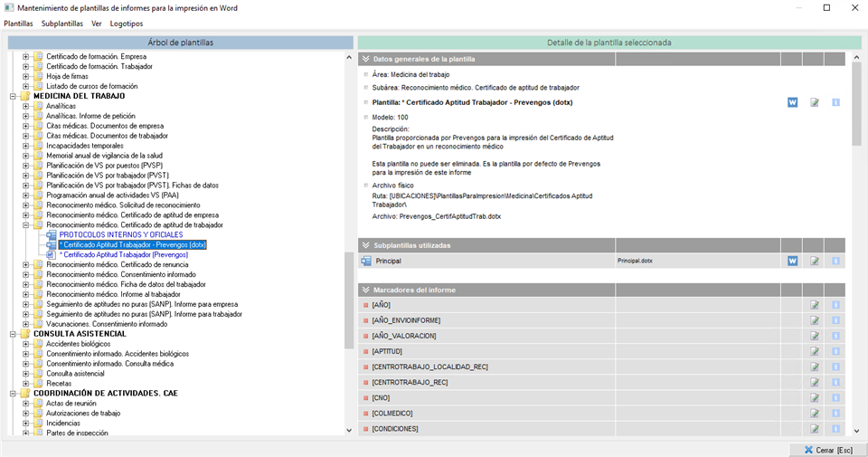The width and height of the screenshot is (868, 457).
Task: Click Archivo: Prevengos_CertifAptitudTrab.dotx text
Action: (436, 216)
